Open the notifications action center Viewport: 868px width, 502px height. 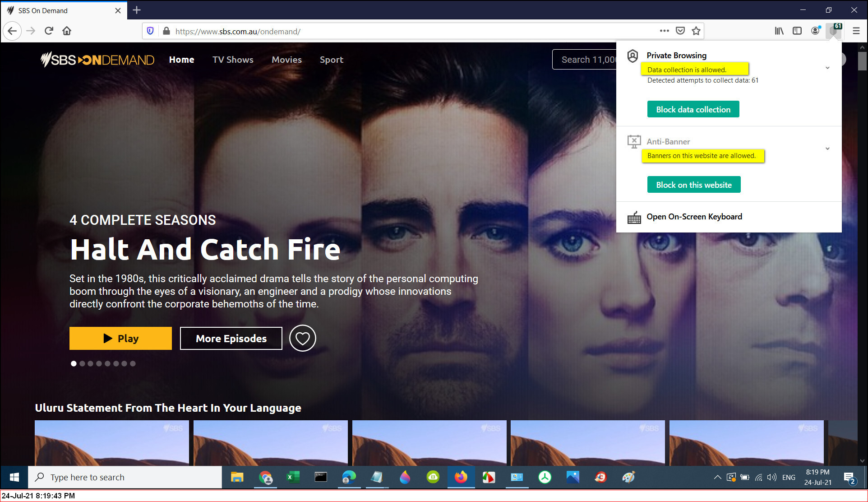(x=850, y=477)
